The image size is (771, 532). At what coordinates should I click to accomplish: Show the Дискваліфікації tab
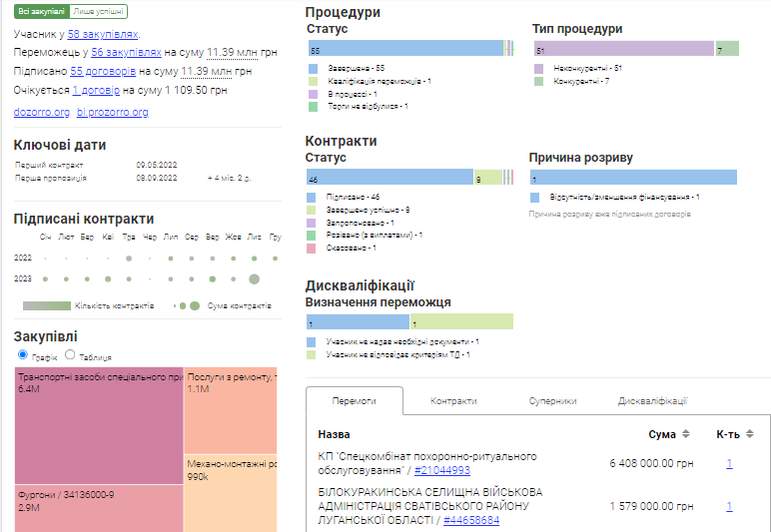652,400
